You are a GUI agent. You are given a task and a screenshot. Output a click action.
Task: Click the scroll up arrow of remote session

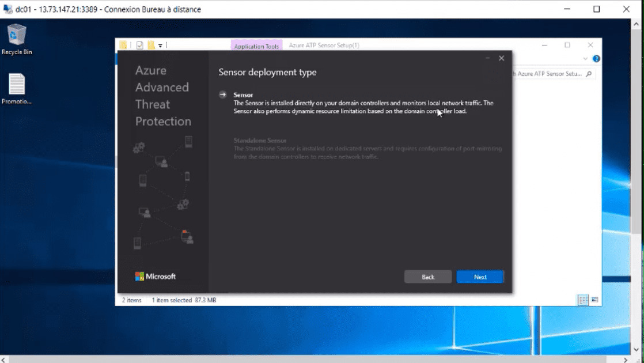(x=636, y=24)
